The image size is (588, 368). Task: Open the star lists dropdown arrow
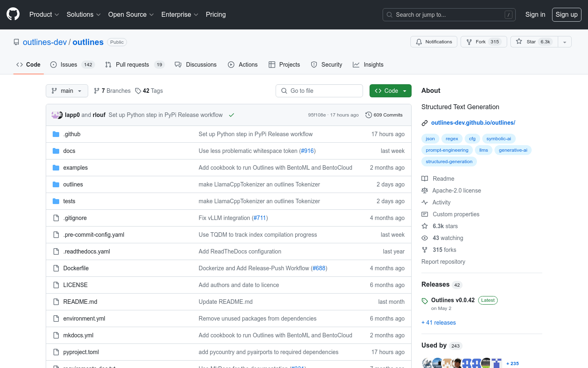pos(565,42)
